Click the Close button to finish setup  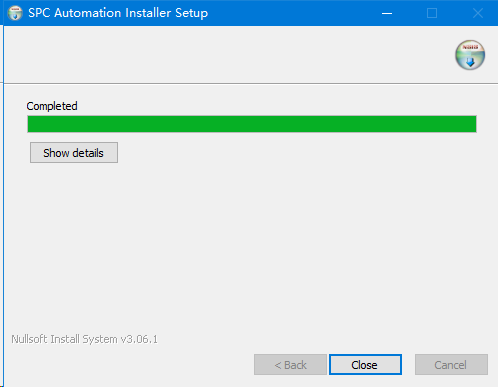pos(365,365)
